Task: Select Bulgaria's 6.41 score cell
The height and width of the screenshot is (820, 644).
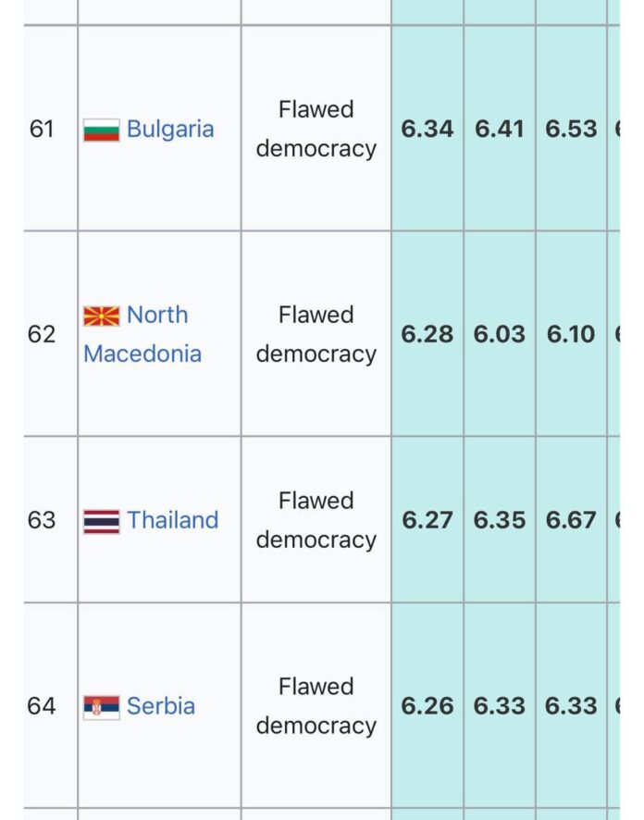Action: pyautogui.click(x=500, y=130)
